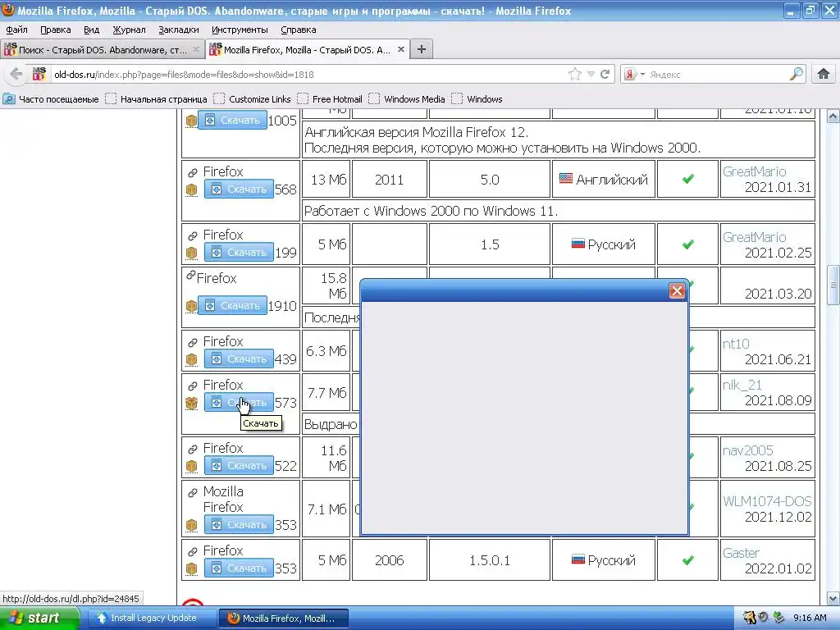Image resolution: width=840 pixels, height=630 pixels.
Task: Go back with the browser back arrow
Action: click(16, 74)
